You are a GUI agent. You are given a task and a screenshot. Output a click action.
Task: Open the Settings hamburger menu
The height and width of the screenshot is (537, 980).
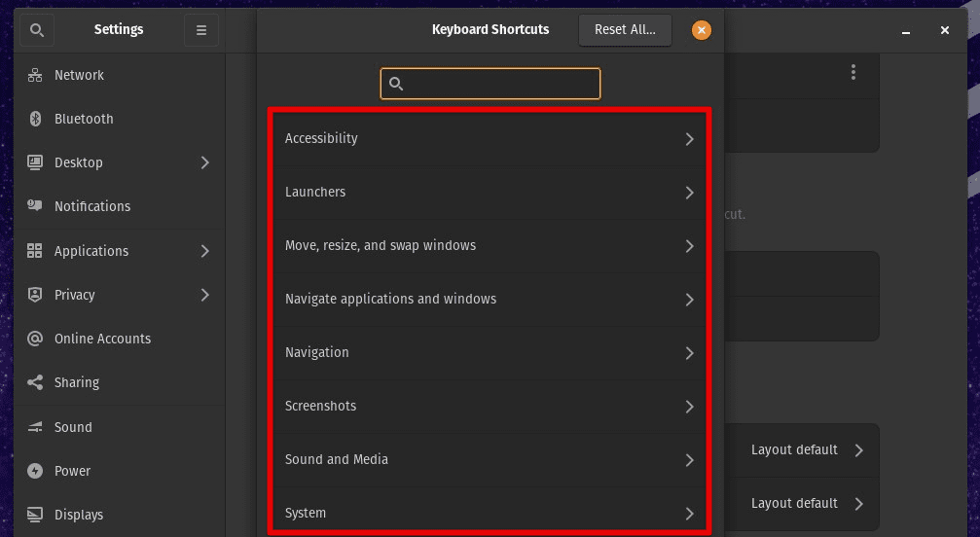[201, 30]
